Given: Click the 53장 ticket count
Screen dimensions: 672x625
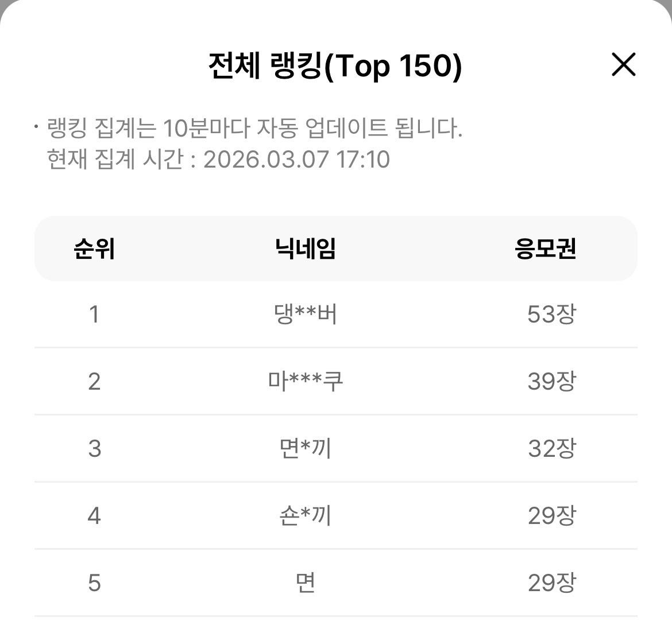Looking at the screenshot, I should (551, 314).
